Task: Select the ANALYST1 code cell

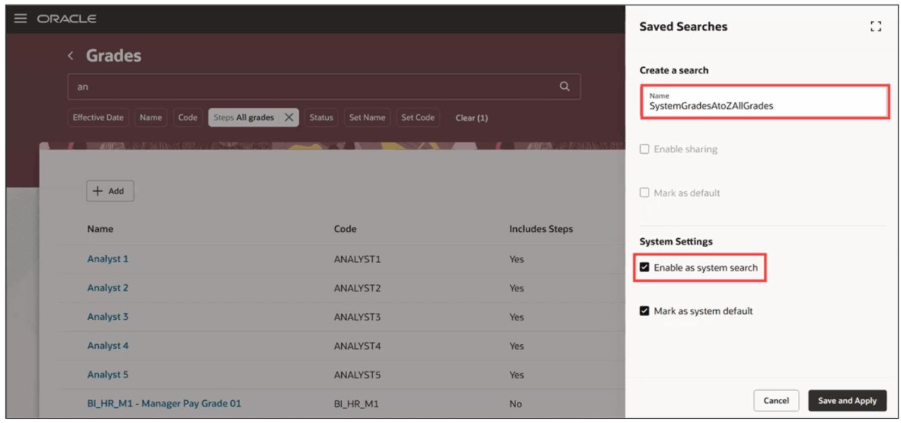Action: [x=357, y=259]
